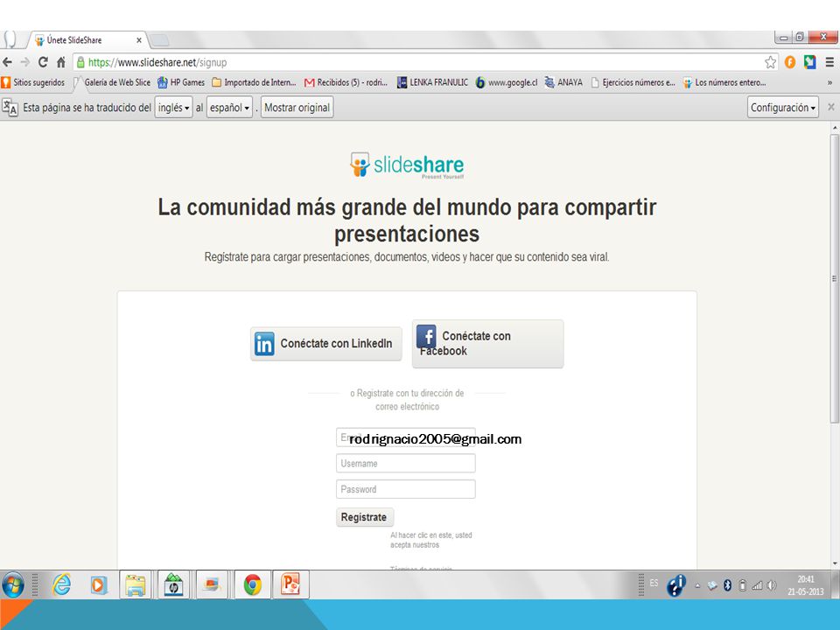Screen dimensions: 840x630
Task: Close the translation bar with X
Action: pos(831,107)
